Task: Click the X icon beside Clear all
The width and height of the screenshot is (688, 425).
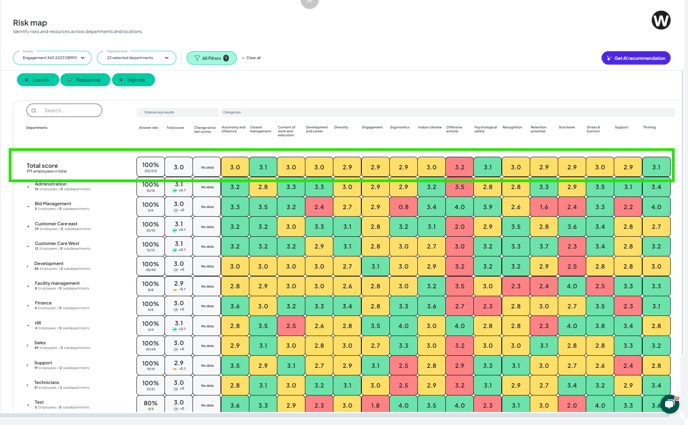Action: click(x=243, y=58)
